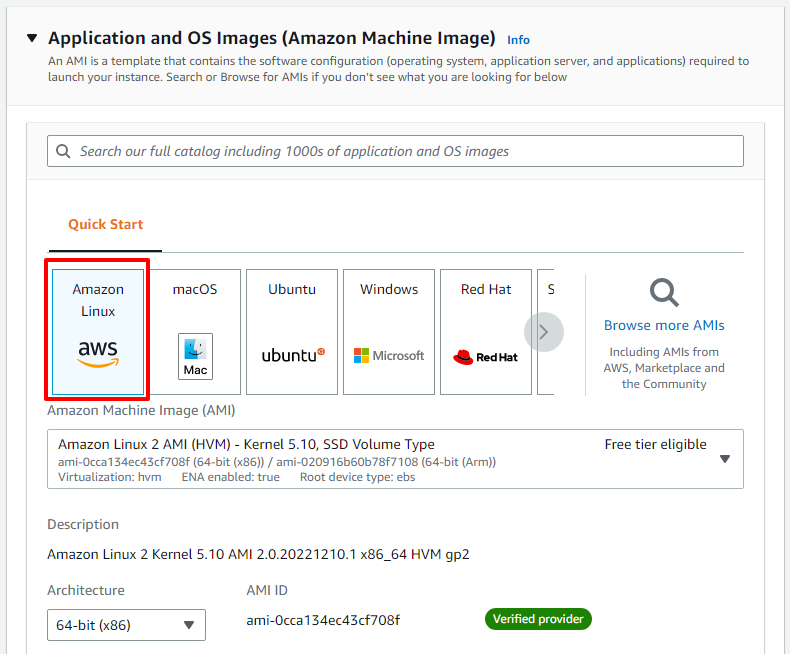The image size is (790, 654).
Task: Show next OS tiles with arrow
Action: click(544, 332)
